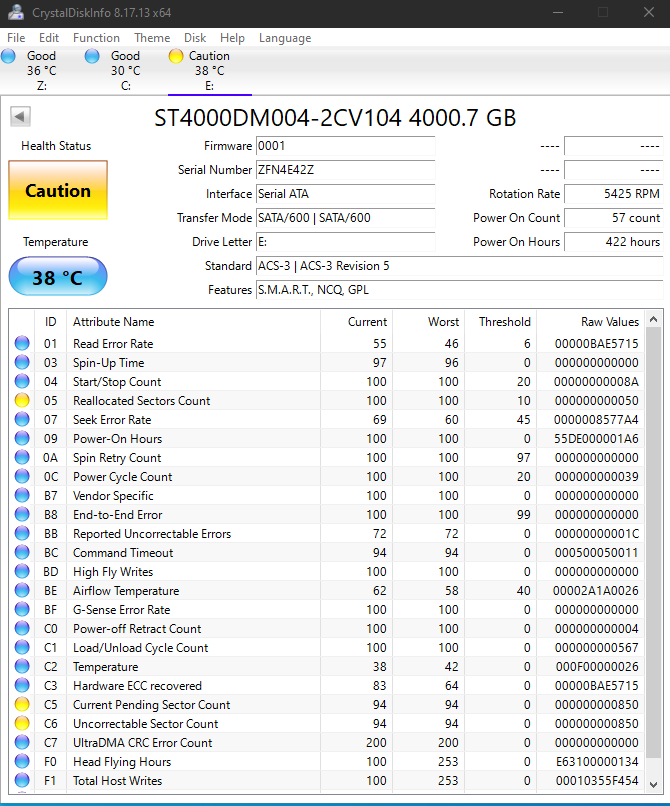The width and height of the screenshot is (670, 806).
Task: Click the Attribute Name column header
Action: coord(193,322)
